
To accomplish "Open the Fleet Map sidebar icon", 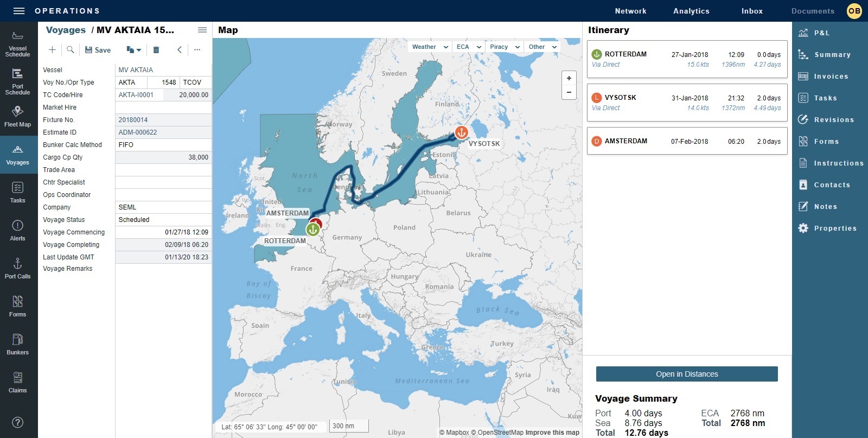I will (17, 116).
